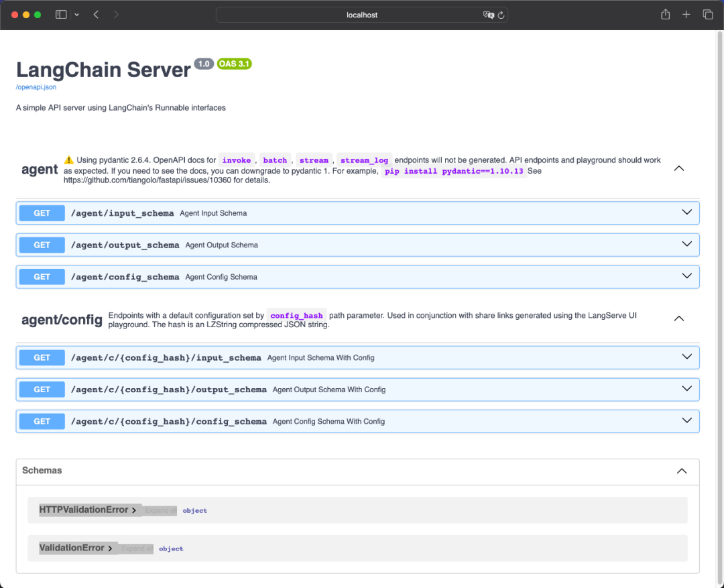This screenshot has width=724, height=588.
Task: Click Agent Input Schema With Config summary
Action: pyautogui.click(x=321, y=357)
